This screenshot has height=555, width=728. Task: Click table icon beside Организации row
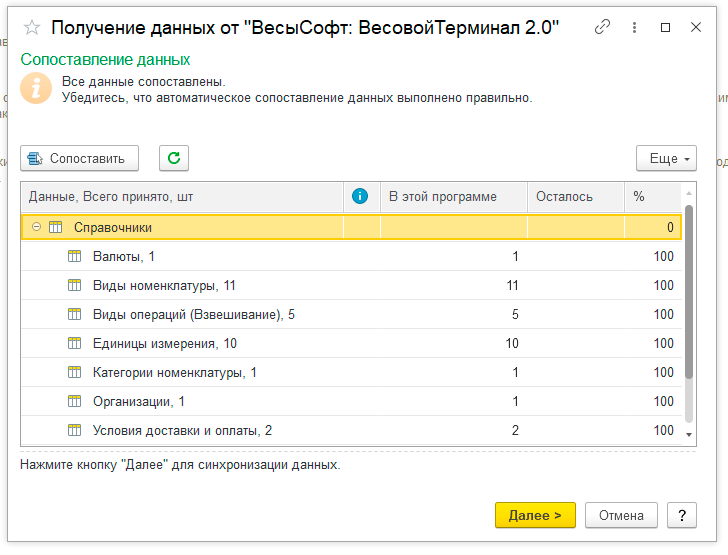74,401
